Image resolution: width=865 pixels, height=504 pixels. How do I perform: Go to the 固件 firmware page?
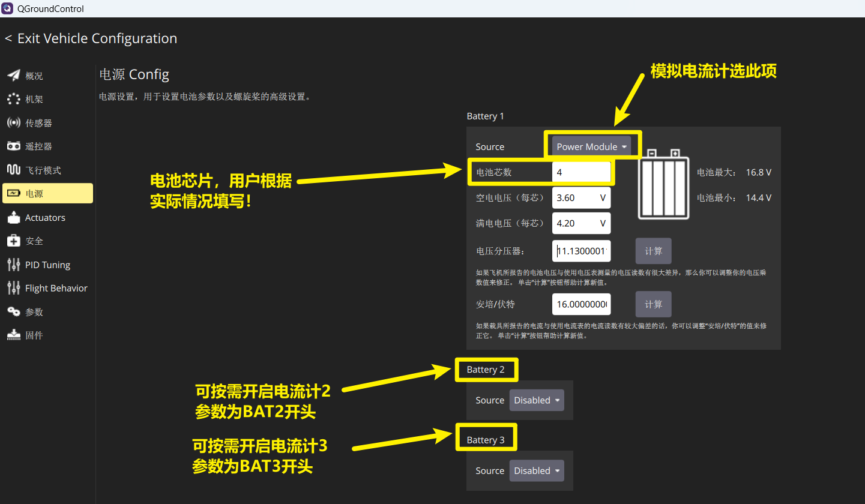[47, 335]
